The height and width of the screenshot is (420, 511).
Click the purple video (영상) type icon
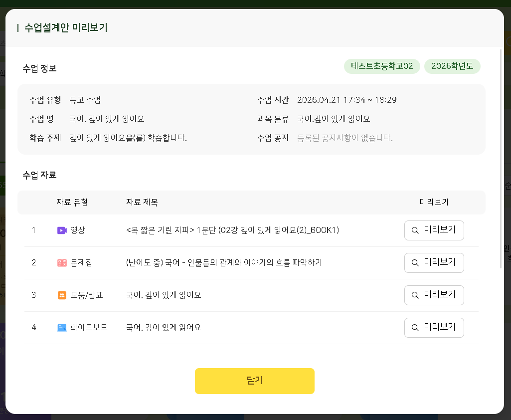click(x=62, y=230)
